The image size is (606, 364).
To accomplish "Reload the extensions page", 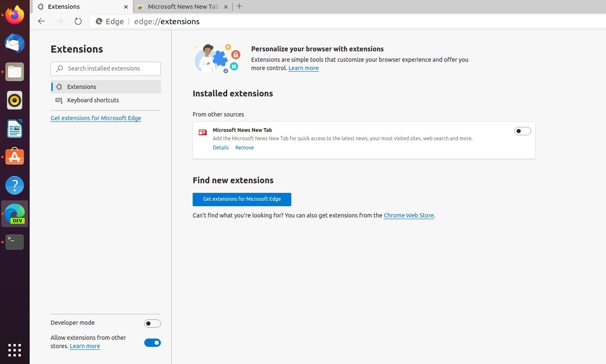I will tap(78, 21).
